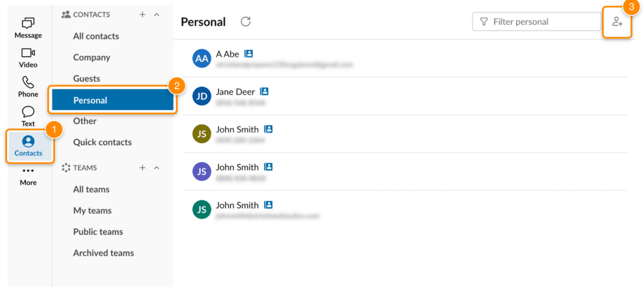This screenshot has width=644, height=291.
Task: Open the Quick contacts list
Action: [x=102, y=142]
